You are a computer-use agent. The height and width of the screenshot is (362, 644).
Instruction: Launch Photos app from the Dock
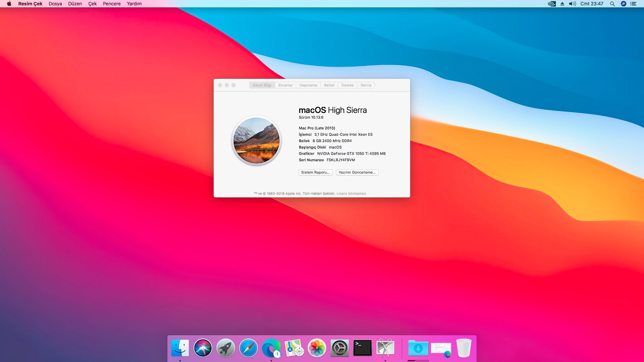(317, 348)
